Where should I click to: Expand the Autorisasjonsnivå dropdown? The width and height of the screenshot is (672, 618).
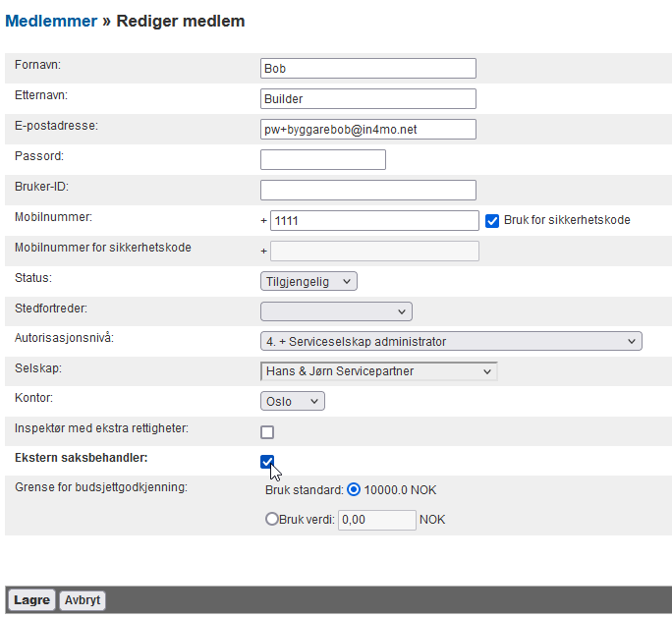click(x=450, y=342)
